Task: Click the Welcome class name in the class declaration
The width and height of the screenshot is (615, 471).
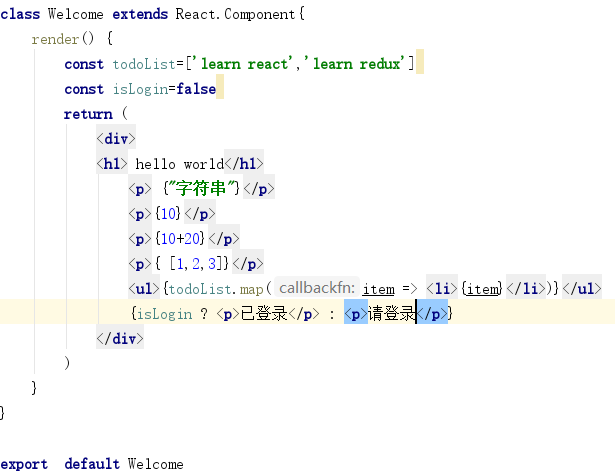Action: [76, 14]
